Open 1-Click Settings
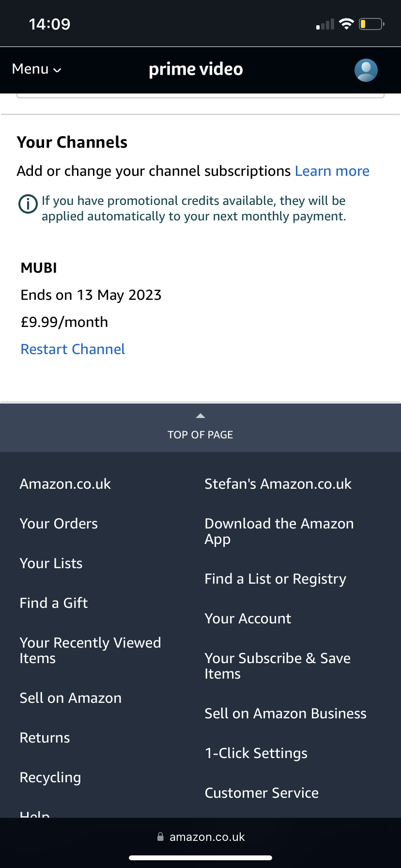 pos(256,753)
